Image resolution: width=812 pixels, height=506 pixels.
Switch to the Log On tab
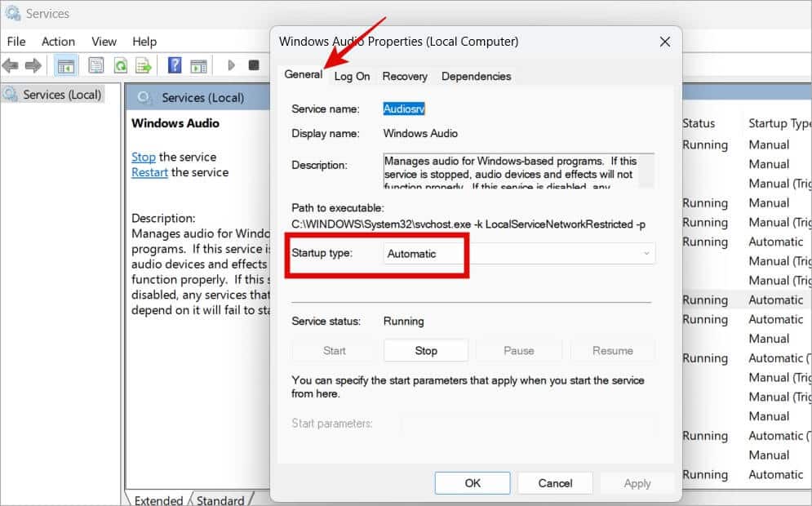pos(353,76)
